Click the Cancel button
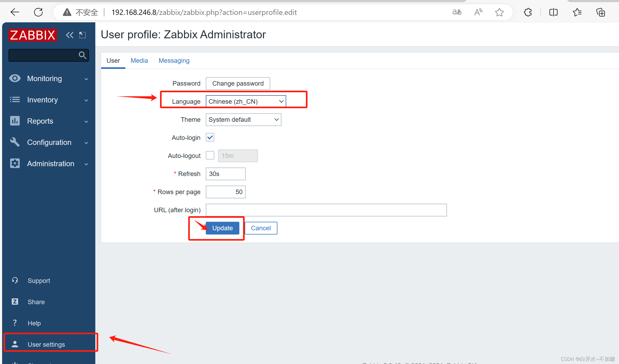619x364 pixels. coord(261,228)
